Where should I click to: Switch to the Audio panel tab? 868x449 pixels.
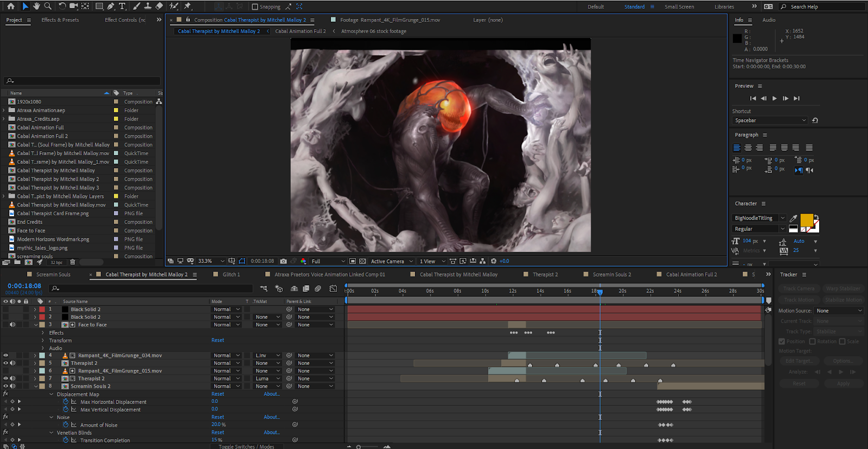769,20
